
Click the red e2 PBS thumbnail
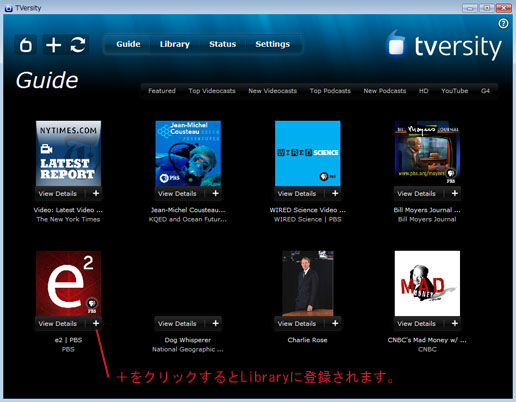68,283
